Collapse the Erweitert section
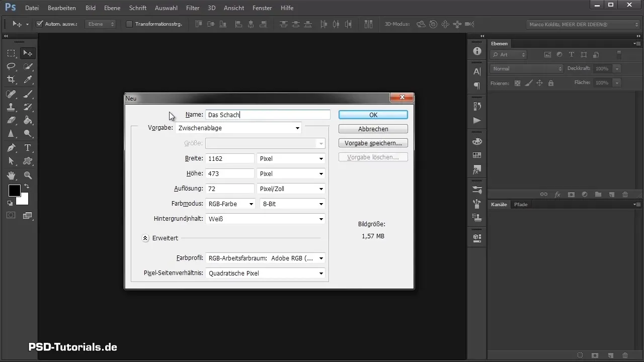This screenshot has width=644, height=362. [x=145, y=238]
